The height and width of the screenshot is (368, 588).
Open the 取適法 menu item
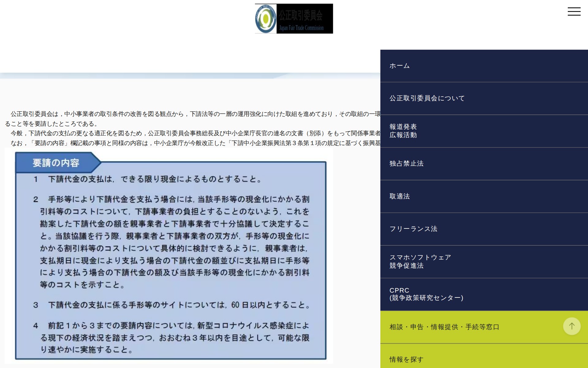[x=399, y=197]
